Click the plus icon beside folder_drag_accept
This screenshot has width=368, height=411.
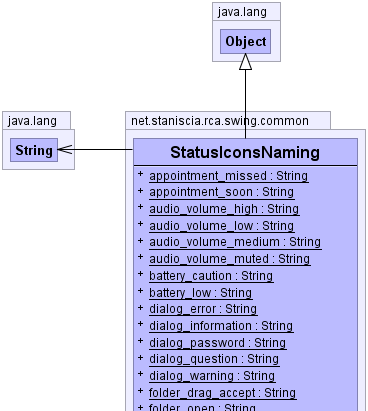click(x=140, y=391)
